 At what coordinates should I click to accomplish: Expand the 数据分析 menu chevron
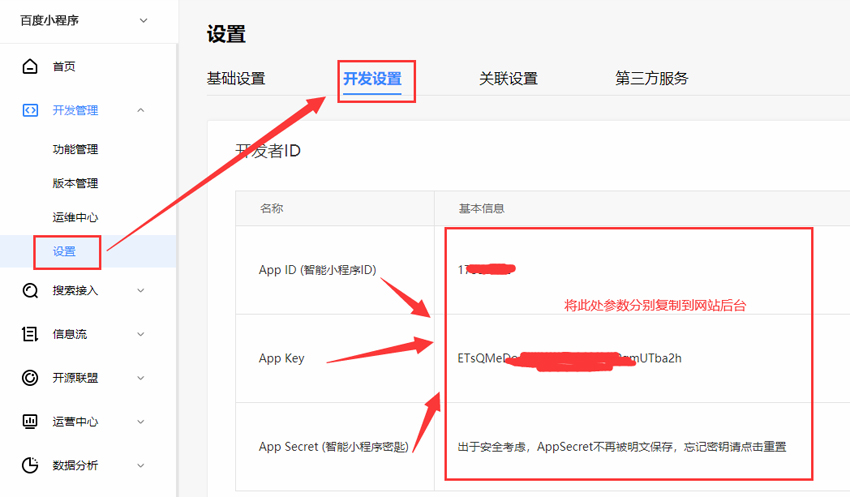[x=140, y=465]
